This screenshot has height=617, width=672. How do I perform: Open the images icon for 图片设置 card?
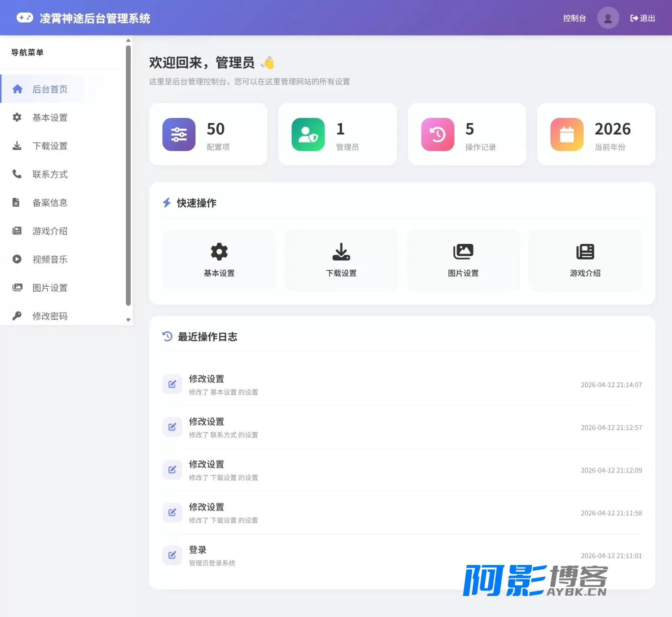[463, 252]
